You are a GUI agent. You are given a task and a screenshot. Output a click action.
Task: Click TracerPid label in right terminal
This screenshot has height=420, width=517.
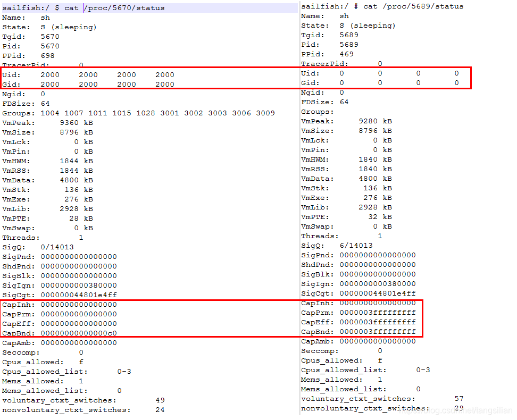[324, 64]
